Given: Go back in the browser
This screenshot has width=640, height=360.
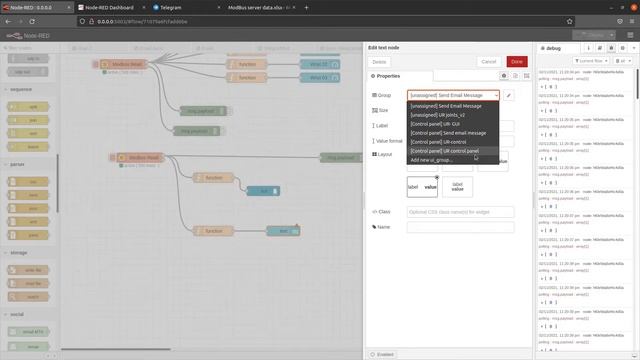Looking at the screenshot, I should (x=8, y=21).
